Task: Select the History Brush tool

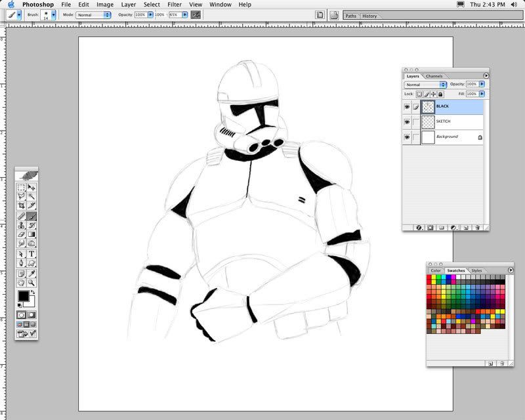Action: tap(31, 225)
